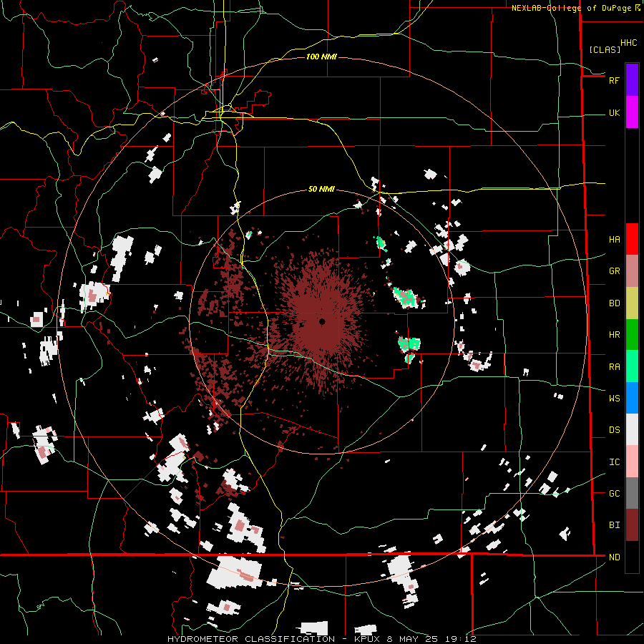Viewport: 644px width, 644px height.
Task: Select the BD yellow legend swatch
Action: click(x=632, y=303)
